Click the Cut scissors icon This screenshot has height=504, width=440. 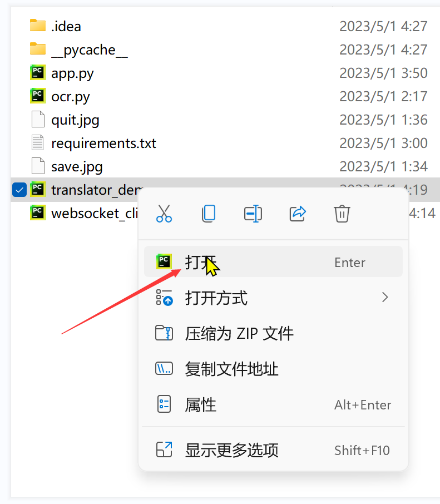point(164,214)
